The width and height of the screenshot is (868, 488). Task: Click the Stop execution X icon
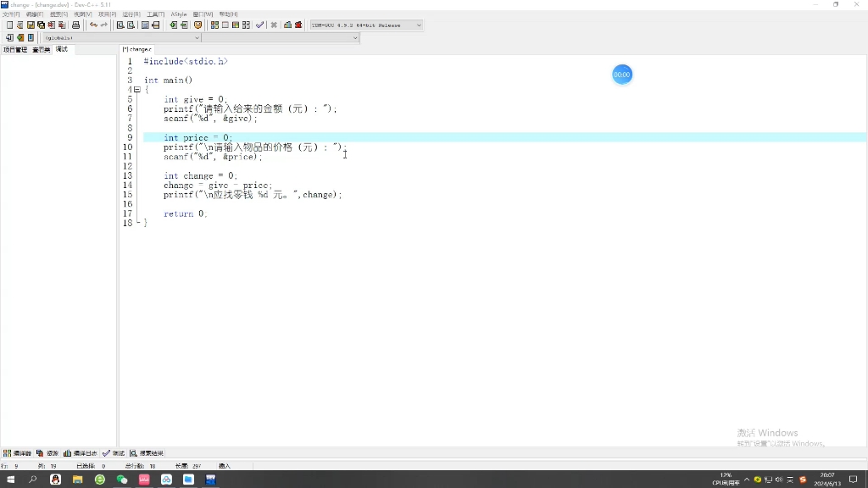point(274,25)
